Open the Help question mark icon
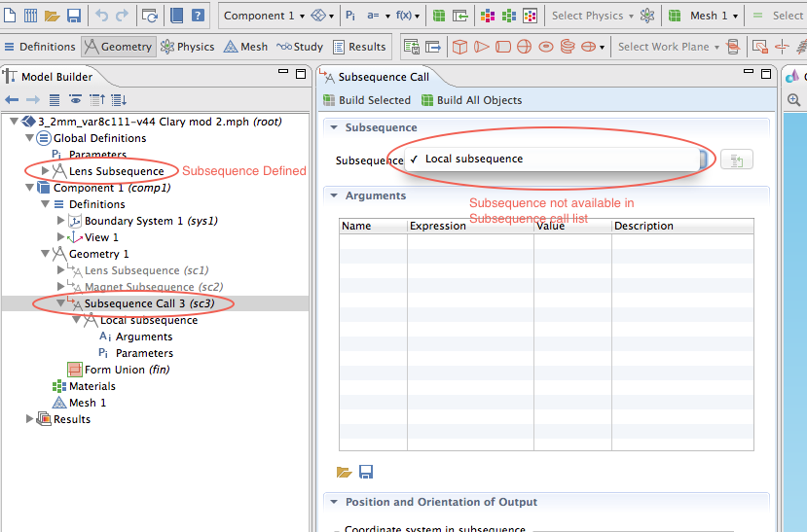 click(198, 16)
